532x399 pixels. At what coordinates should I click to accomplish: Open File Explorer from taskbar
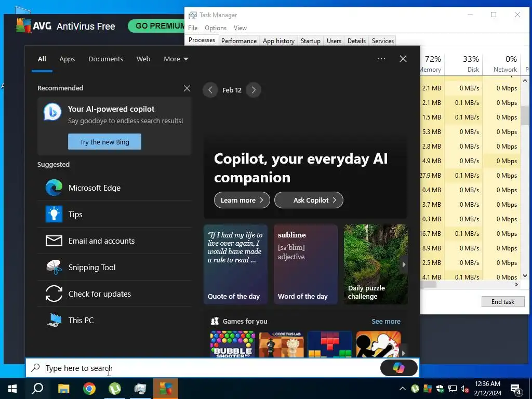[x=63, y=389]
